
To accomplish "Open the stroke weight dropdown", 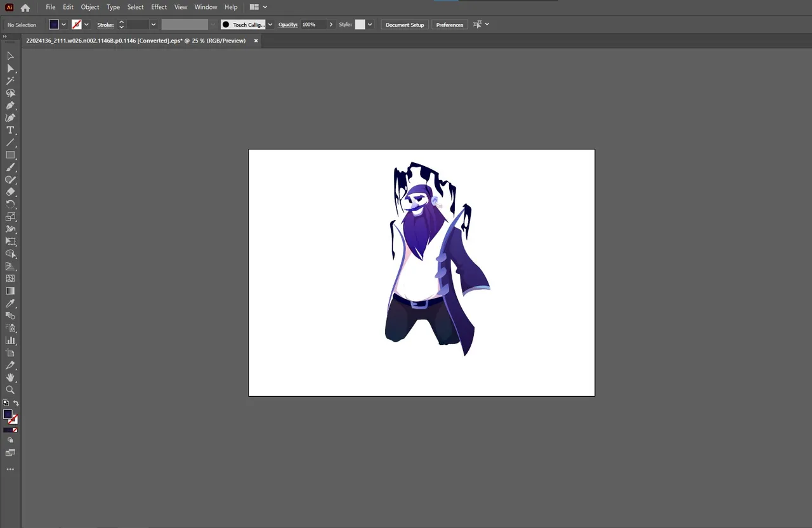I will pos(154,25).
